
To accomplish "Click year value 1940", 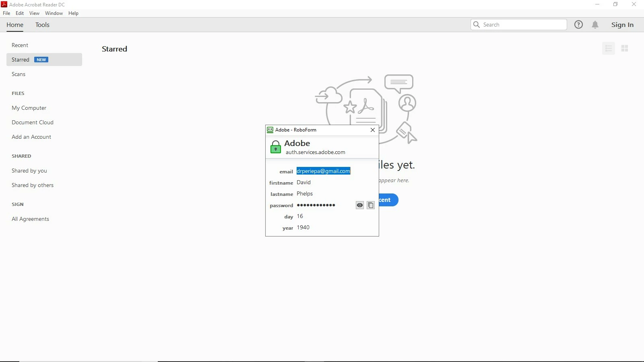I will (x=303, y=227).
